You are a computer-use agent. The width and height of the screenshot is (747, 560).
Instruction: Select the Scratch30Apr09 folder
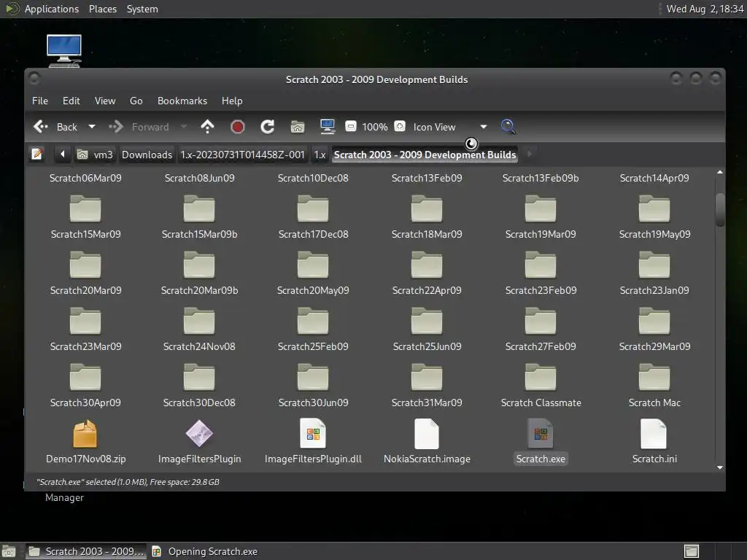pos(85,385)
